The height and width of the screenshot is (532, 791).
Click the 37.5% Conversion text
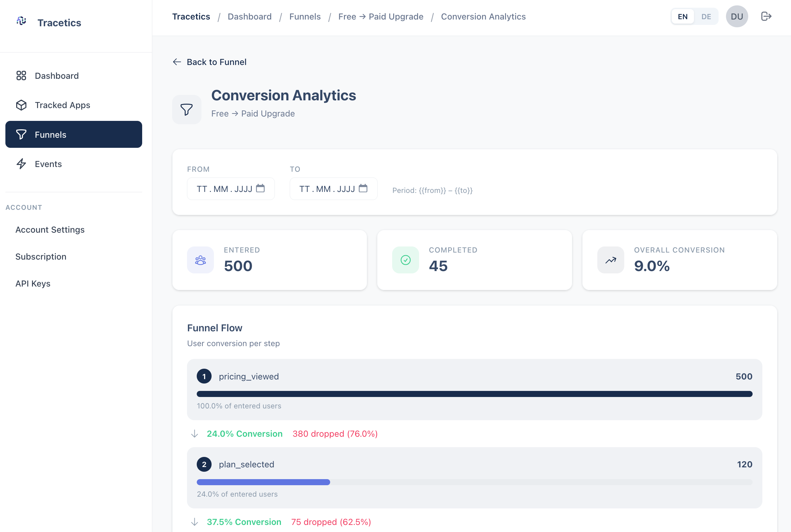[244, 522]
